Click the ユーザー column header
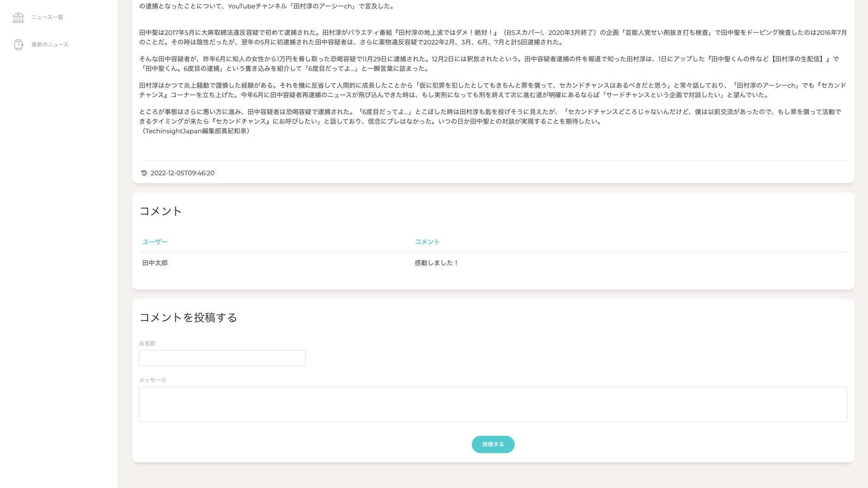This screenshot has height=488, width=868. (x=155, y=242)
